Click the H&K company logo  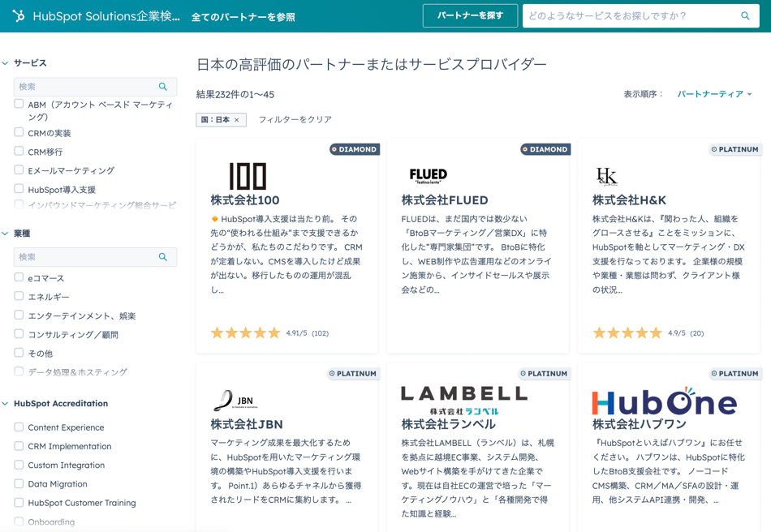[606, 176]
